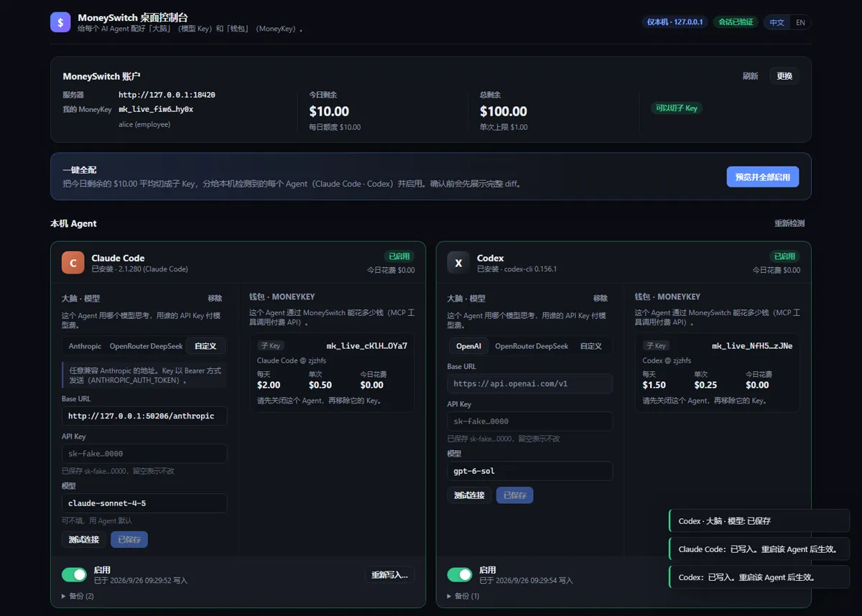Click Claude Code per-call limit $0.50
Viewport: 862px width, 616px height.
[x=320, y=385]
